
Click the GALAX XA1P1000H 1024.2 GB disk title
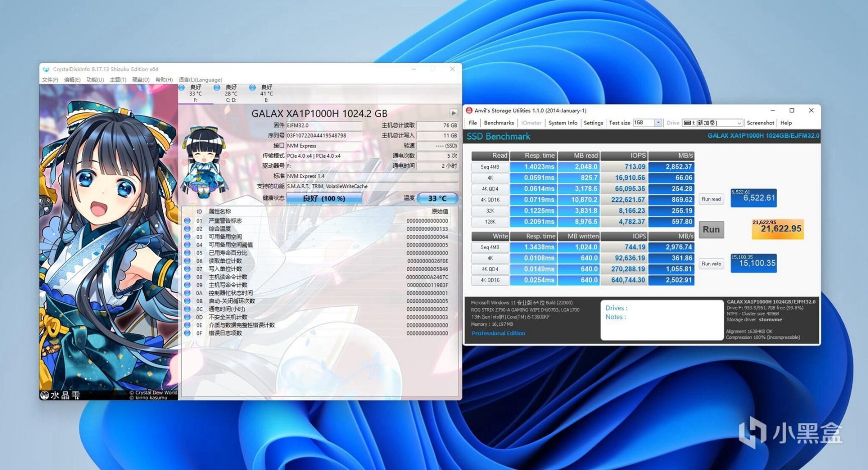pos(319,113)
